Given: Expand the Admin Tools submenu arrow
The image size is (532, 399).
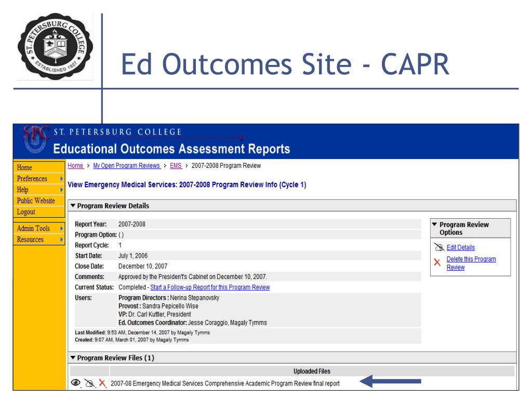Looking at the screenshot, I should click(61, 229).
